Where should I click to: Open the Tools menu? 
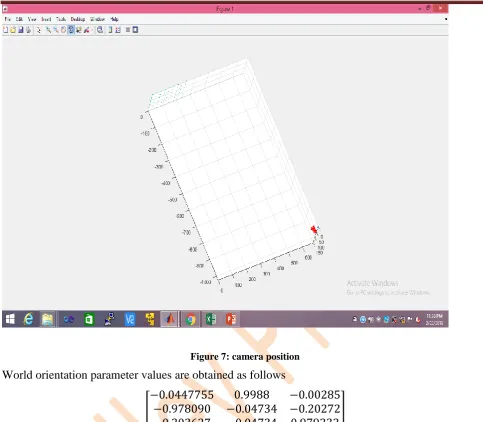[61, 19]
